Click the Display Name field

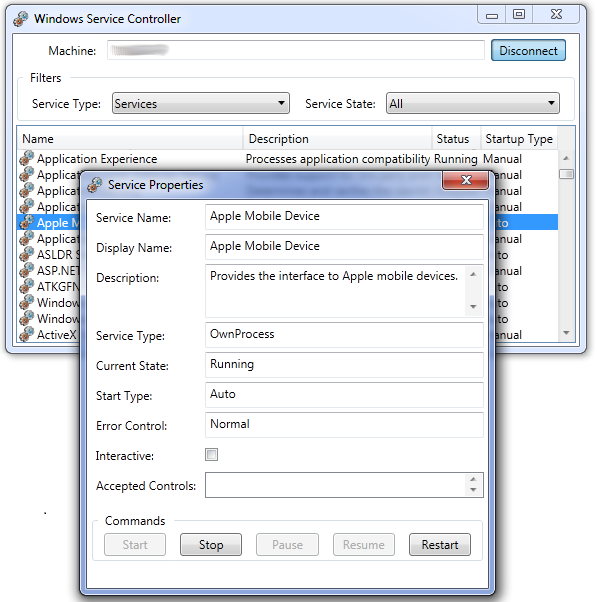click(344, 246)
